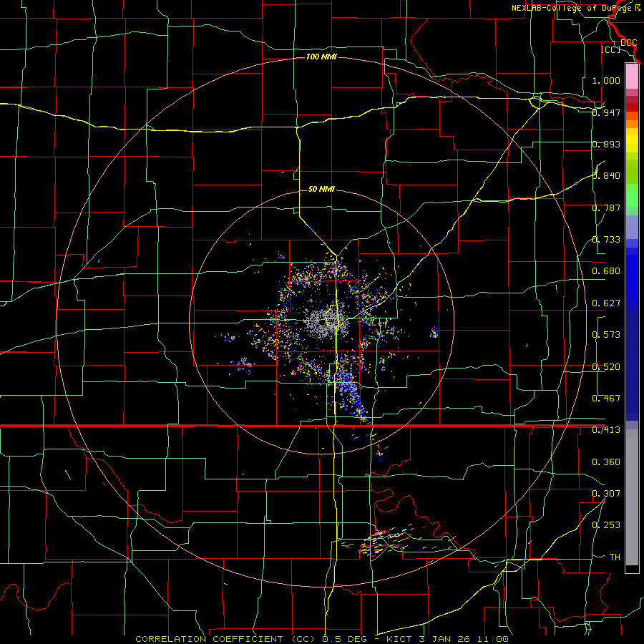Click the TH threshold label on the scale
Screen dimensions: 644x644
[615, 557]
